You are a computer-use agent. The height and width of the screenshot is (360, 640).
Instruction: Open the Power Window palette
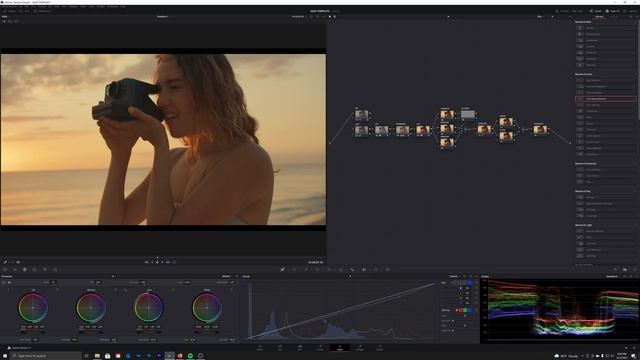pos(318,269)
